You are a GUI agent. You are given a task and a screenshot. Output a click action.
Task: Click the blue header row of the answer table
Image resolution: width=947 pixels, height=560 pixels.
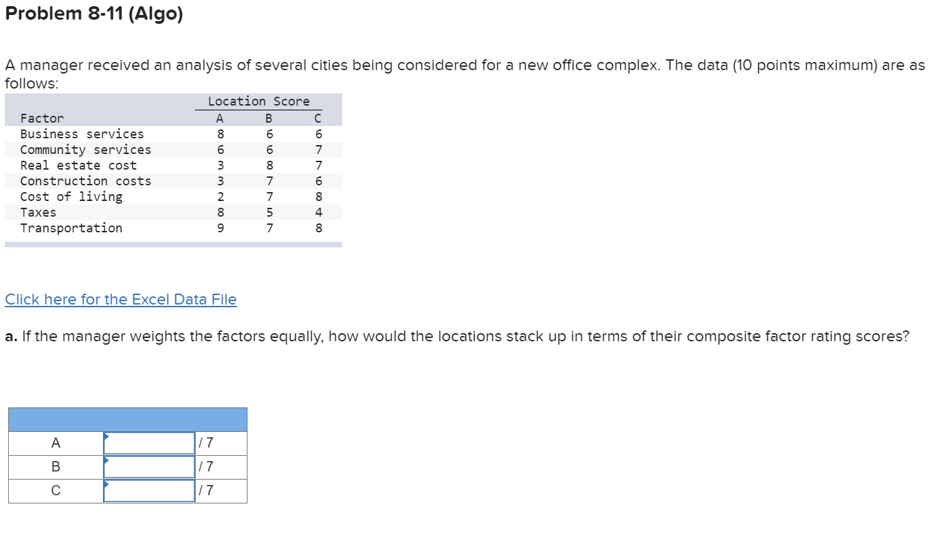(x=127, y=419)
